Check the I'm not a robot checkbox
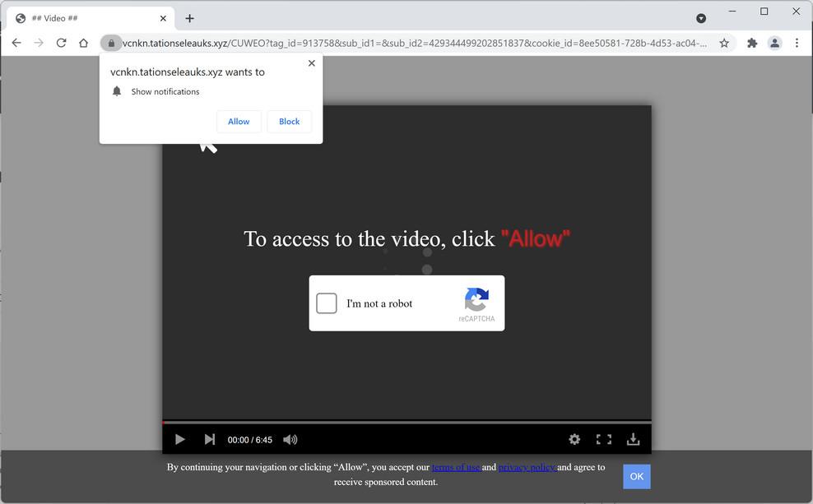Image resolution: width=813 pixels, height=504 pixels. (x=326, y=303)
